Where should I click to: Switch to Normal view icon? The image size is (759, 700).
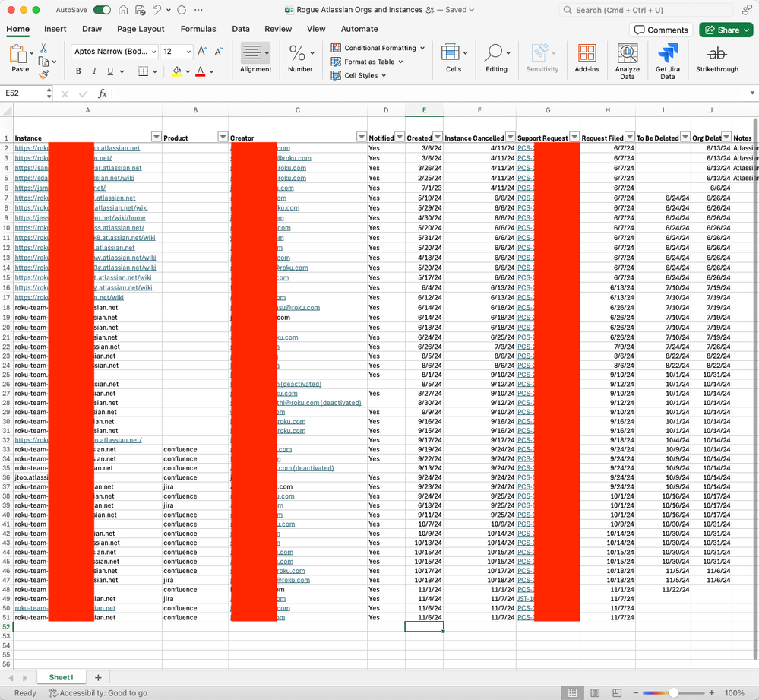tap(573, 692)
